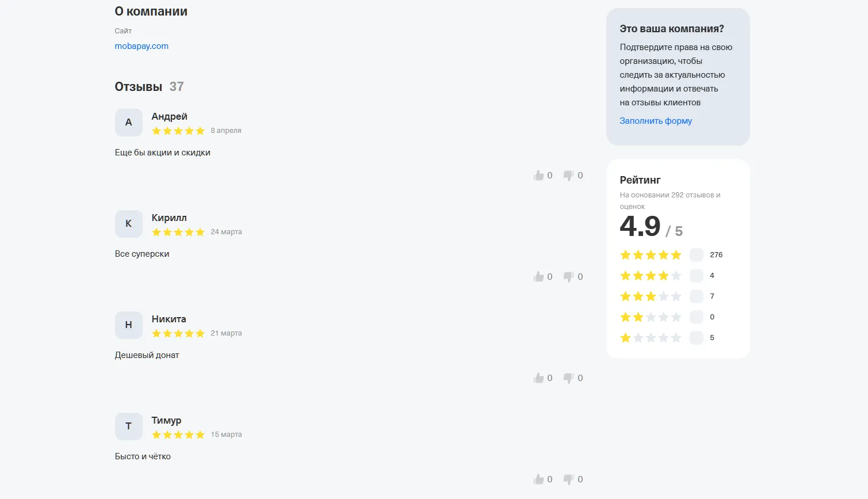
Task: Click Тимур's avatar letter T
Action: pyautogui.click(x=129, y=426)
